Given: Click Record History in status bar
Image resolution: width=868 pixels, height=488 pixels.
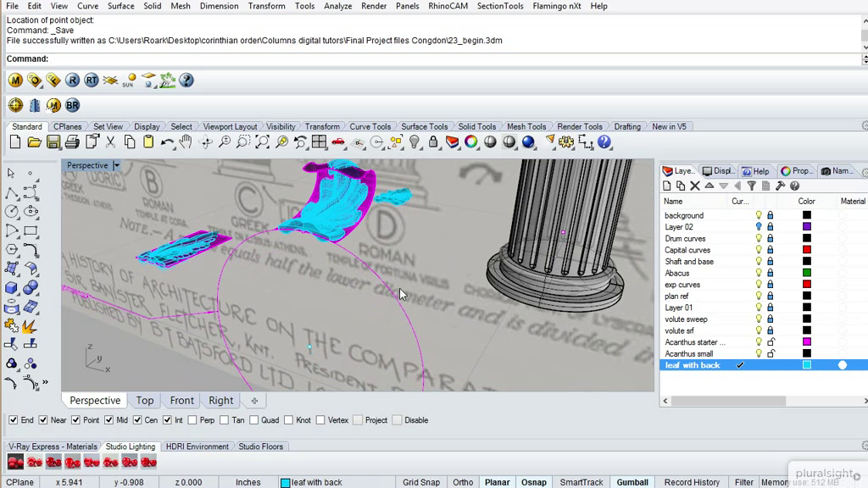Looking at the screenshot, I should [x=692, y=482].
